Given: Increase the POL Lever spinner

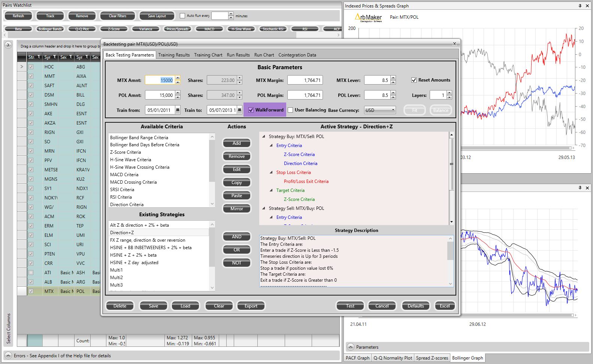Looking at the screenshot, I should (393, 93).
